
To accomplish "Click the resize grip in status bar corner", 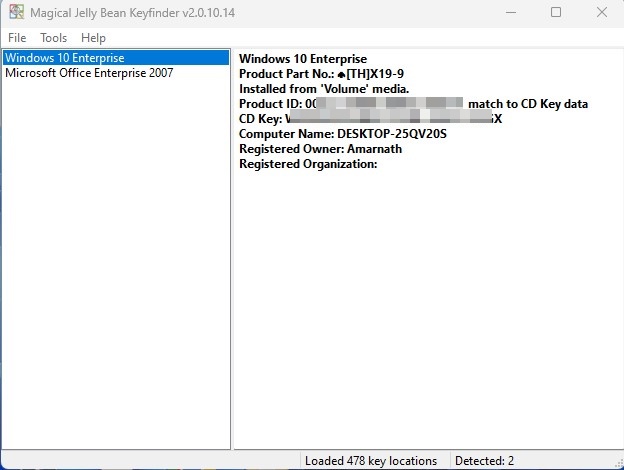I will pyautogui.click(x=619, y=463).
